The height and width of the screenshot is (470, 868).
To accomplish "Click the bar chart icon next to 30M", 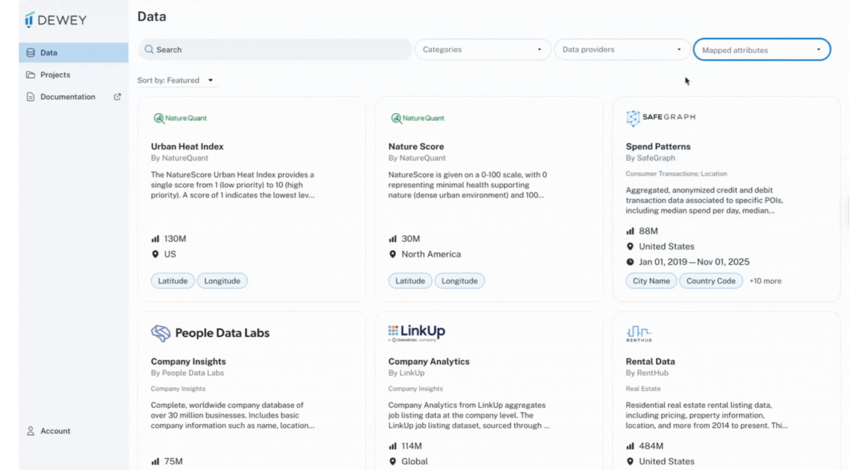I will [x=393, y=239].
